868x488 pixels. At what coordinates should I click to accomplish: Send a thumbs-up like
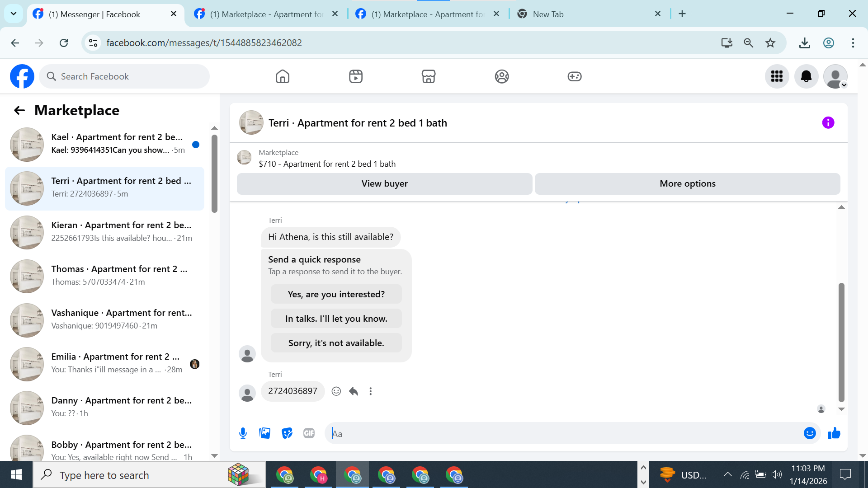pos(834,433)
